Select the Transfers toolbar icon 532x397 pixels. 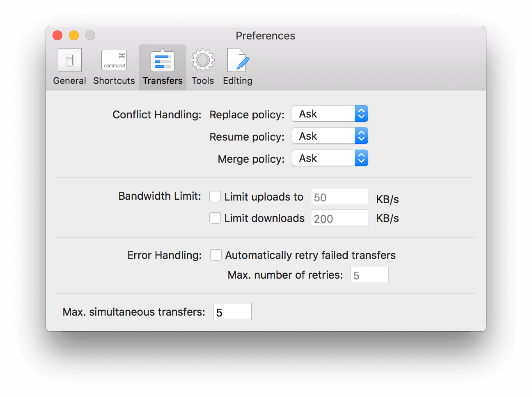coord(163,67)
